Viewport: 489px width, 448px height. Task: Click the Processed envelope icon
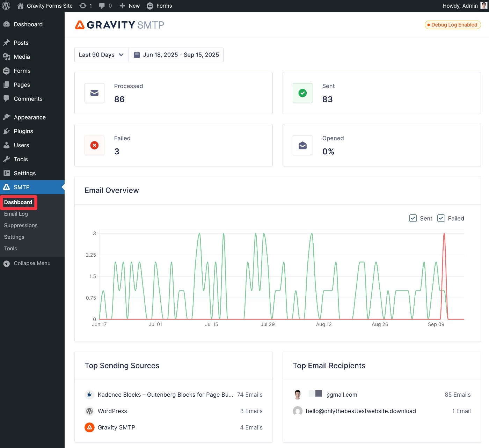[x=94, y=93]
